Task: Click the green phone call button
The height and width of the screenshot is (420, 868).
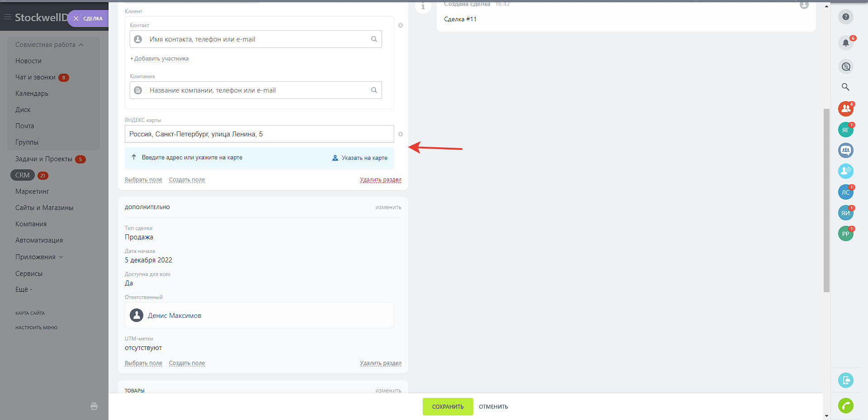Action: tap(845, 406)
